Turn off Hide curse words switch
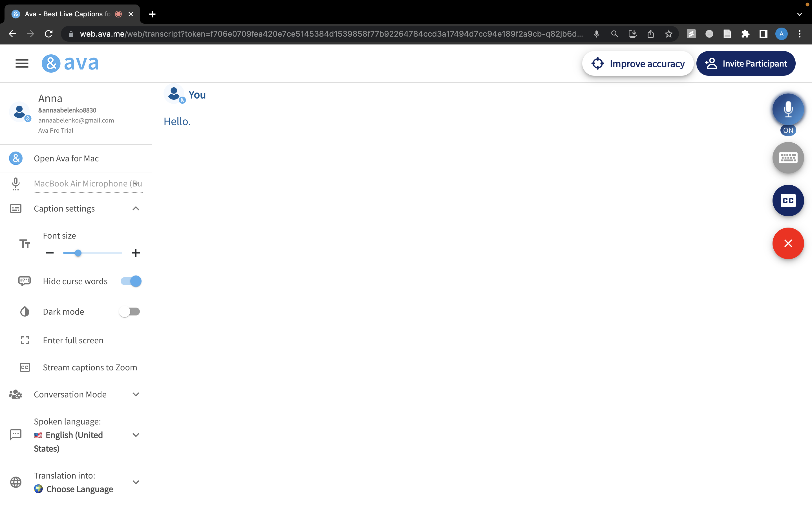This screenshot has height=507, width=812. pos(131,281)
